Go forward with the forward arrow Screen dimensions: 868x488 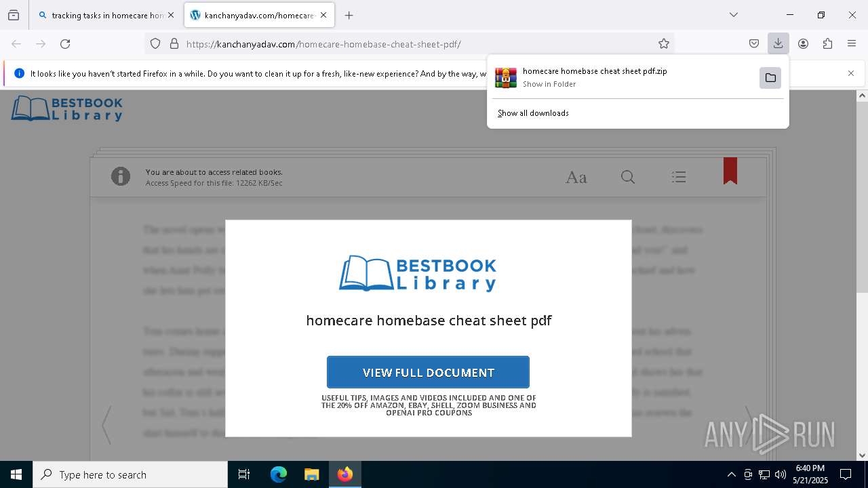click(41, 44)
